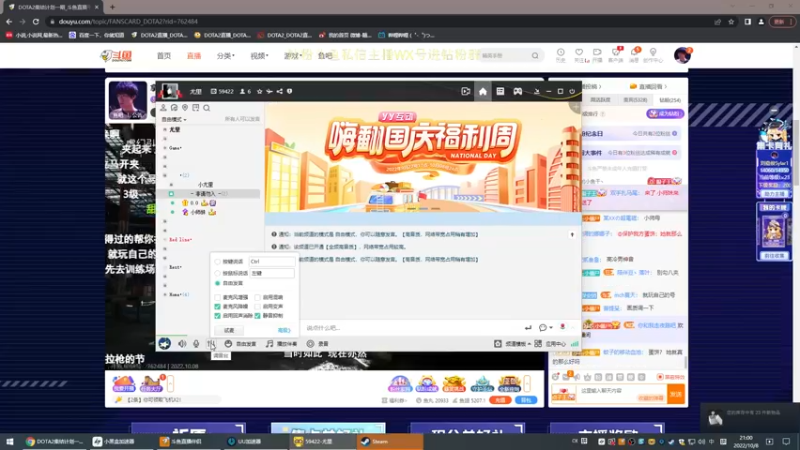
Task: Click blue 背包 backpack button
Action: (x=526, y=400)
